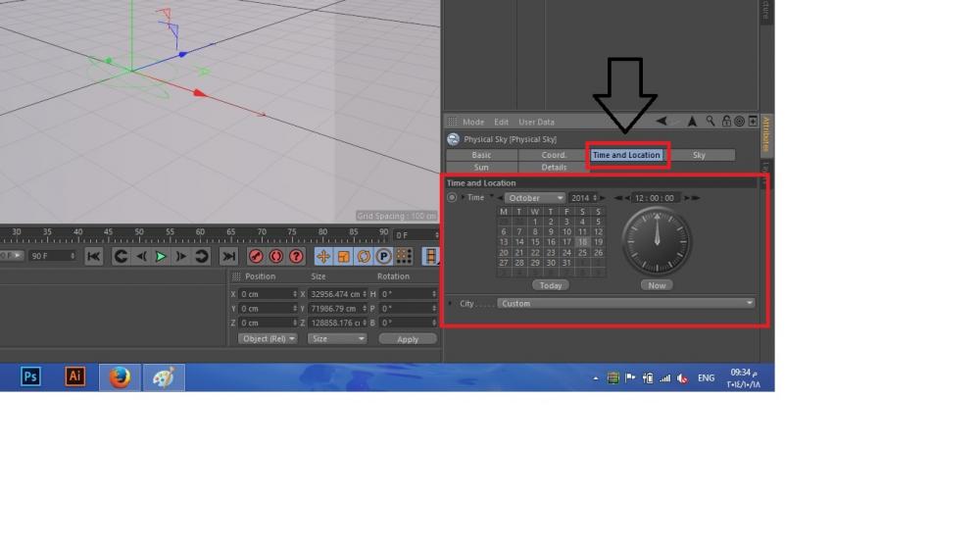Image resolution: width=980 pixels, height=551 pixels.
Task: Open Illustrator from the taskbar
Action: tap(75, 376)
